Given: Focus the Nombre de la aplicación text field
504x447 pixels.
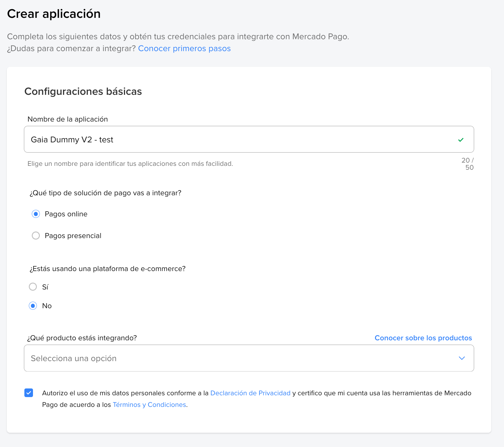Looking at the screenshot, I should pos(238,139).
